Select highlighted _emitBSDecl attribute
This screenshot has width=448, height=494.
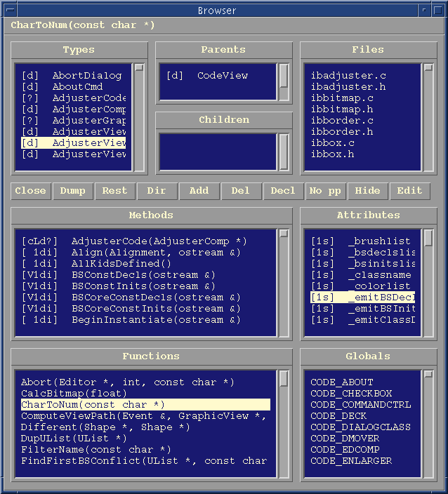click(362, 298)
